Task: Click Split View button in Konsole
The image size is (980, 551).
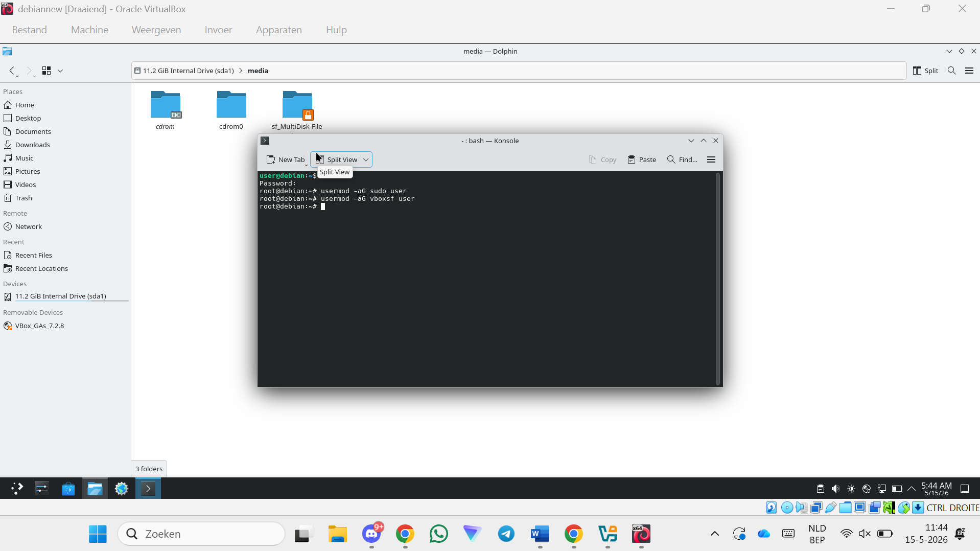Action: pyautogui.click(x=336, y=159)
